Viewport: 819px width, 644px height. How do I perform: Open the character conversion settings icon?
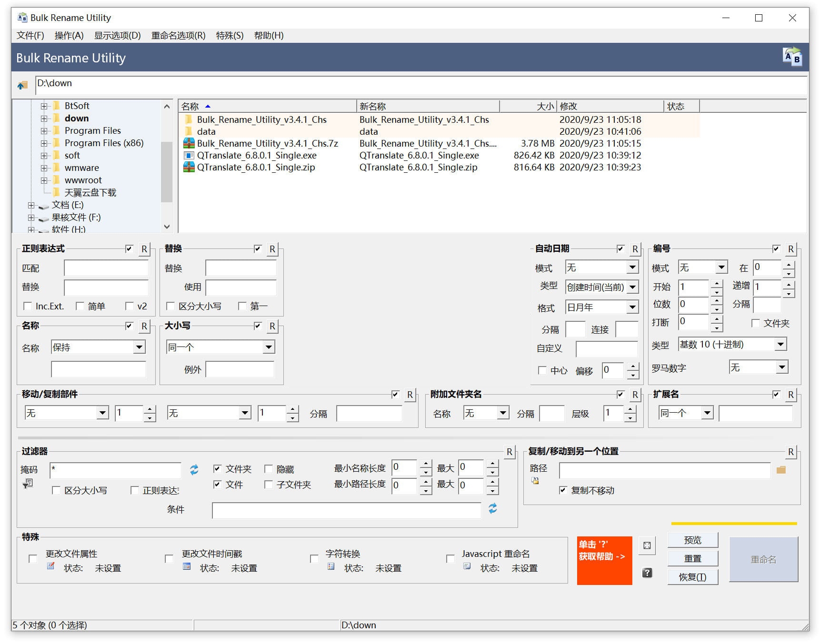331,566
